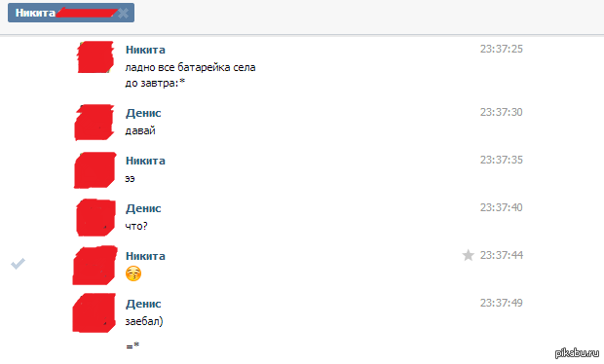Click the kissing face emoji
Viewport: 604px width, 364px height.
[133, 273]
